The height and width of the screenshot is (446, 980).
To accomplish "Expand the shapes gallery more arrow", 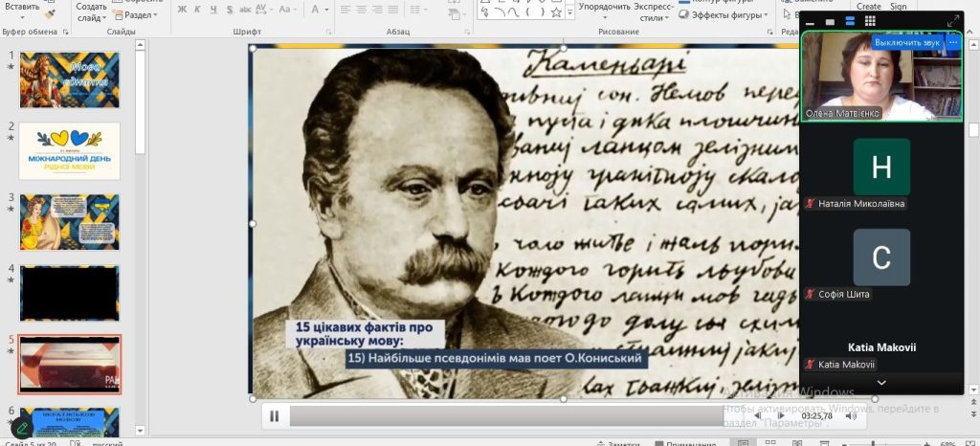I will 569,12.
